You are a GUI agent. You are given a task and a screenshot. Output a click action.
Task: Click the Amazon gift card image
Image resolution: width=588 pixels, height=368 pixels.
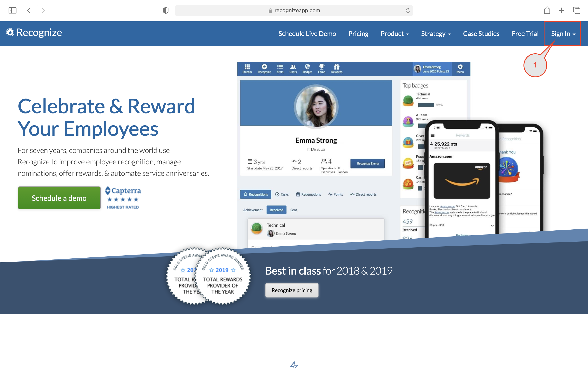[x=462, y=181]
